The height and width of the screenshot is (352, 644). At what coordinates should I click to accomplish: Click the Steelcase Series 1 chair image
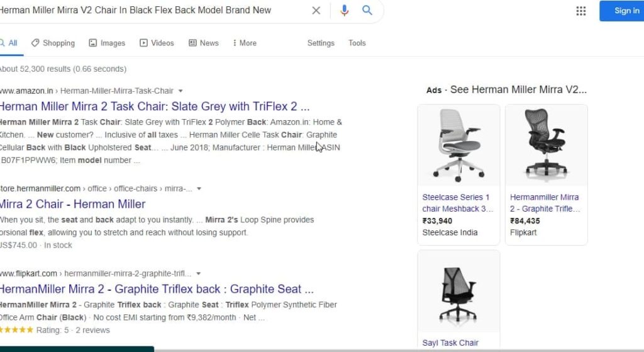(x=458, y=145)
